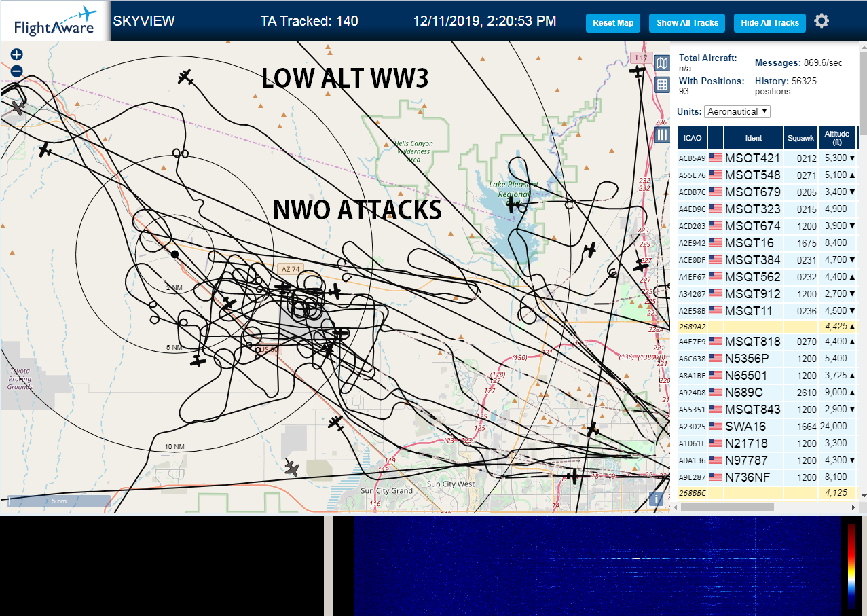867x616 pixels.
Task: Click the Reset Map button
Action: coord(613,23)
